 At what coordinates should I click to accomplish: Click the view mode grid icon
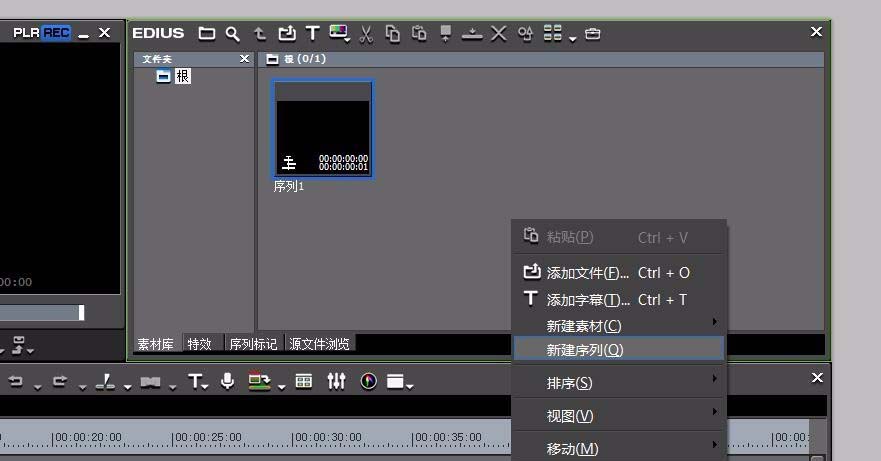click(x=553, y=33)
